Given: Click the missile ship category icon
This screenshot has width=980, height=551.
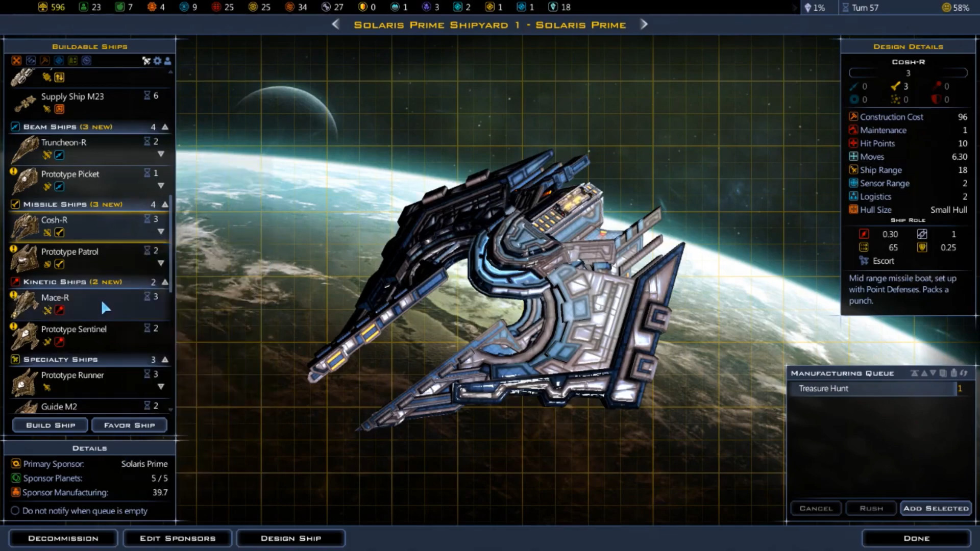Looking at the screenshot, I should 15,204.
